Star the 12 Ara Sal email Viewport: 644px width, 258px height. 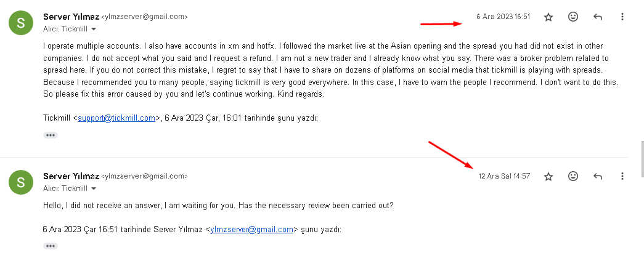click(548, 177)
